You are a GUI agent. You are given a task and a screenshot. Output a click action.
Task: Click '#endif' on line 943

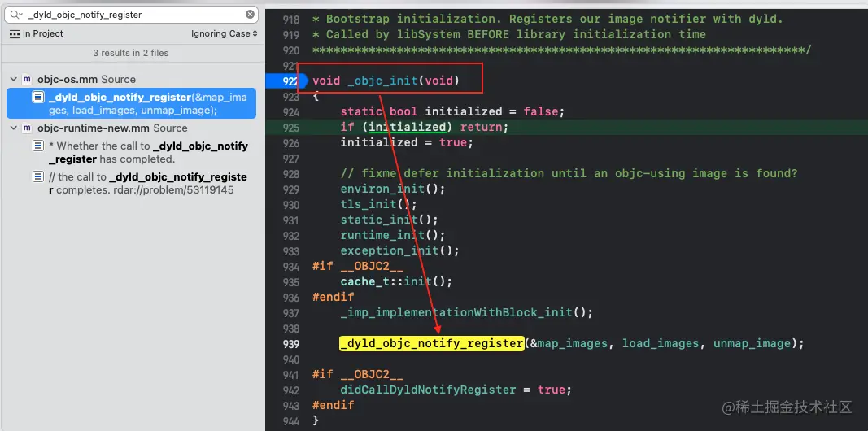pos(333,405)
